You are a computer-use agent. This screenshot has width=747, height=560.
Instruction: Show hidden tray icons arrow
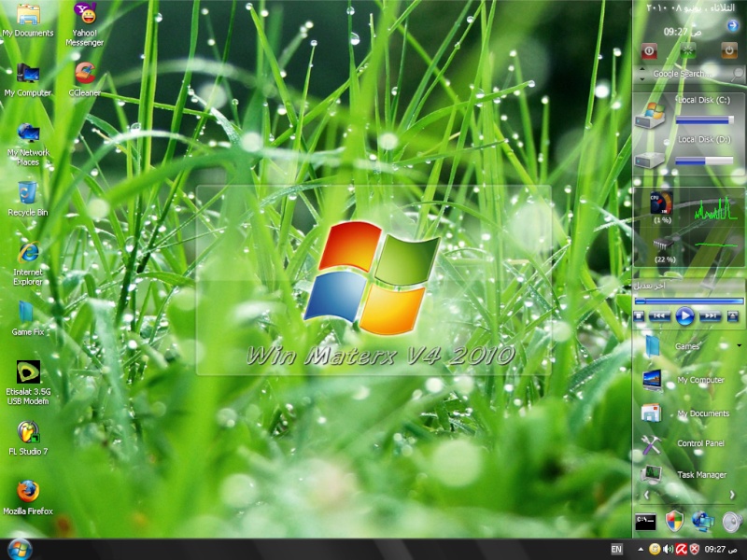click(641, 550)
